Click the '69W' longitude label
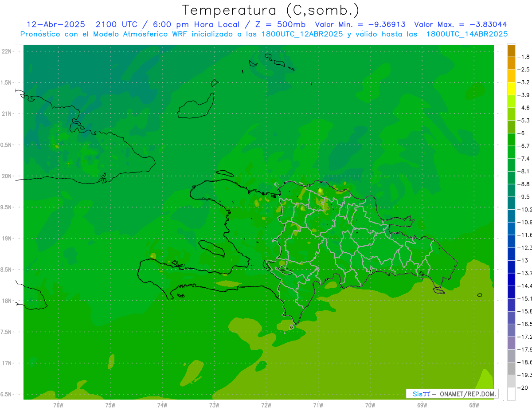Viewport: 532px width, 411px height. (x=422, y=405)
